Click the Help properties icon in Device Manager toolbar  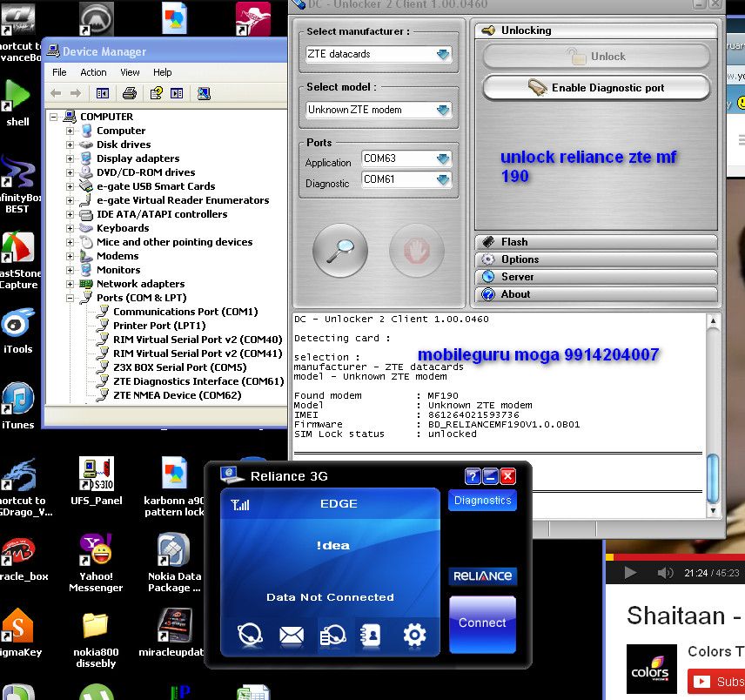(157, 93)
